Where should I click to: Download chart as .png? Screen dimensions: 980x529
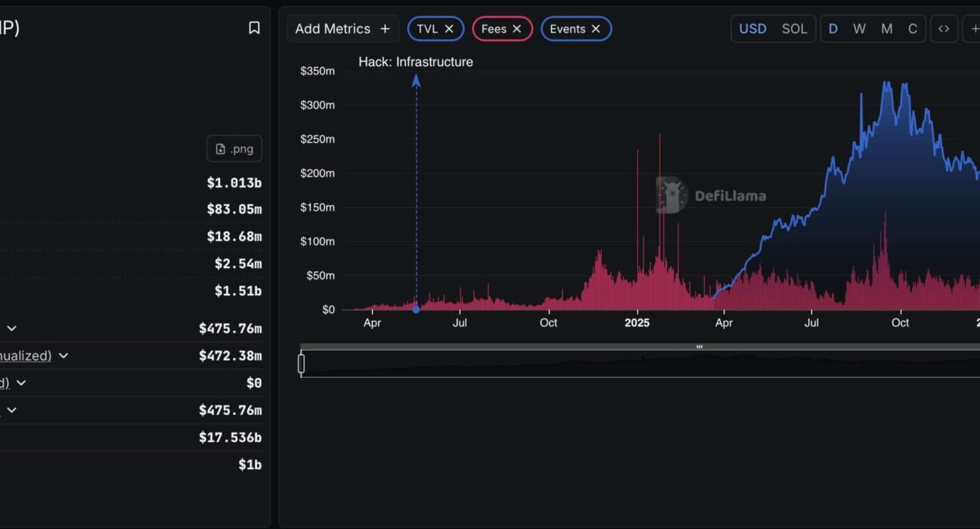pos(234,149)
